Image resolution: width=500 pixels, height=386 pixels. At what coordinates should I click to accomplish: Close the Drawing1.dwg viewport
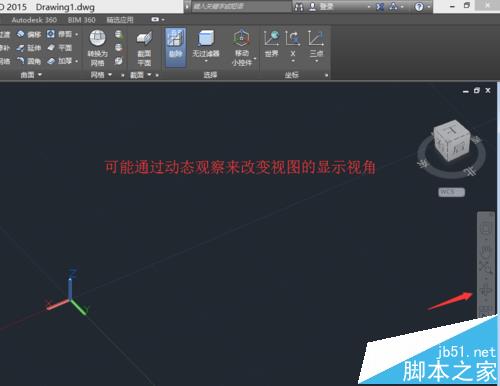pyautogui.click(x=488, y=90)
